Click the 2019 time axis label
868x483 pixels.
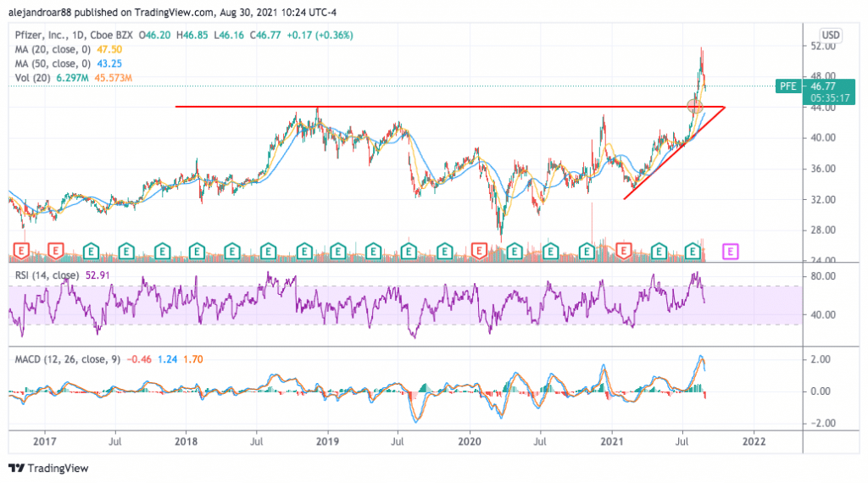[x=328, y=441]
